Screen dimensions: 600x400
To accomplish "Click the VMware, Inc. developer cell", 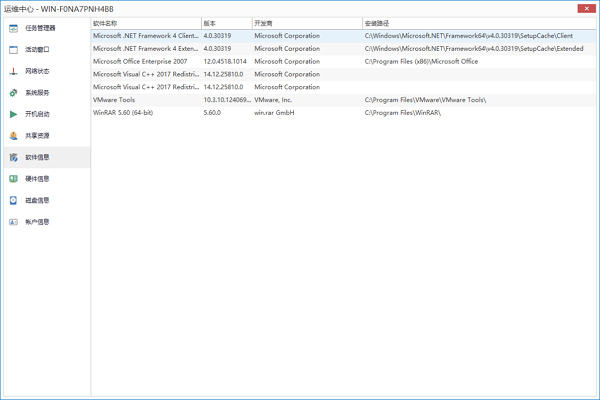I will (273, 100).
